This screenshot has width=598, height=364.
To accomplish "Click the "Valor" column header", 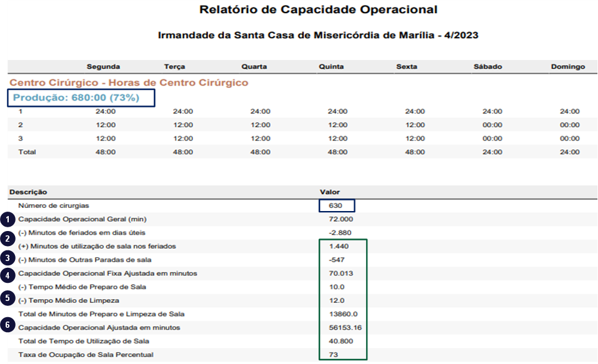I will click(330, 192).
